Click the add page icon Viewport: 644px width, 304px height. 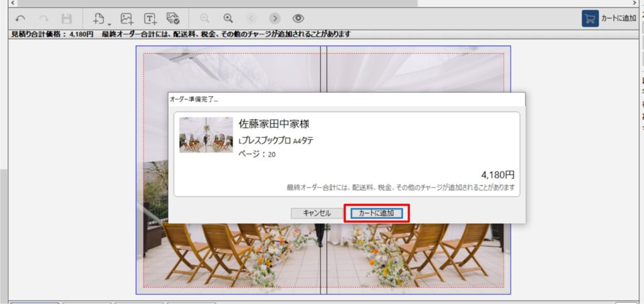pyautogui.click(x=99, y=19)
